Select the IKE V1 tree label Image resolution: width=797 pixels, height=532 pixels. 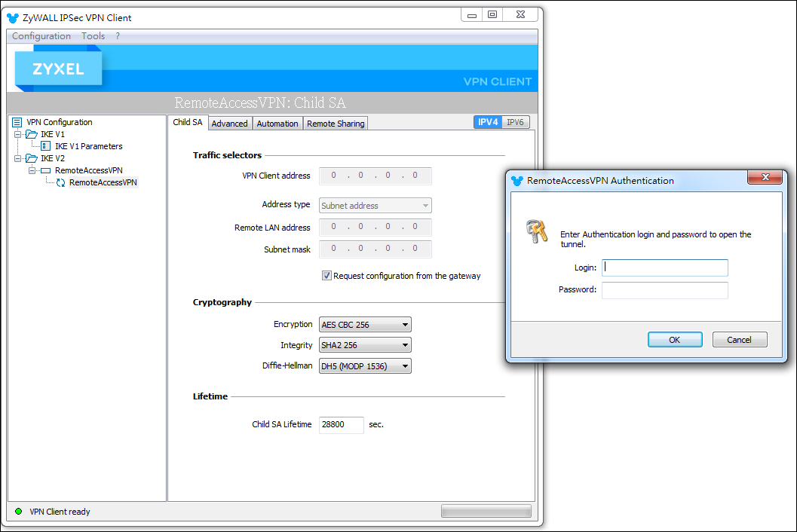53,134
